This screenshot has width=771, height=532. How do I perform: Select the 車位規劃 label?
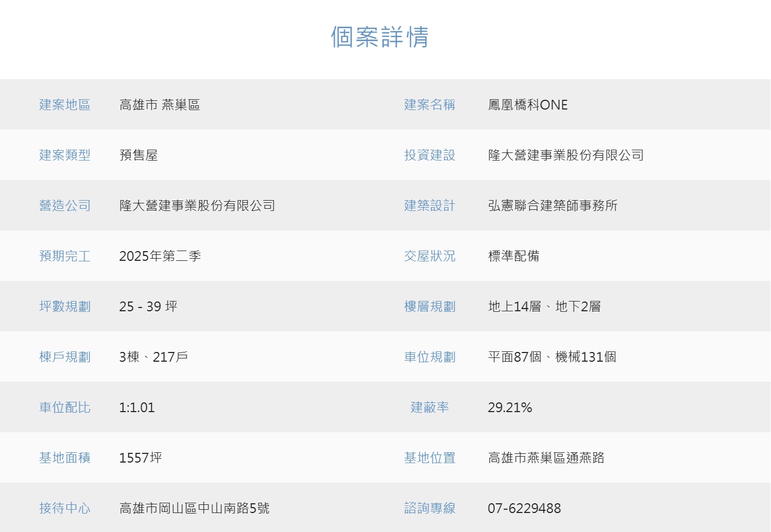(x=430, y=357)
